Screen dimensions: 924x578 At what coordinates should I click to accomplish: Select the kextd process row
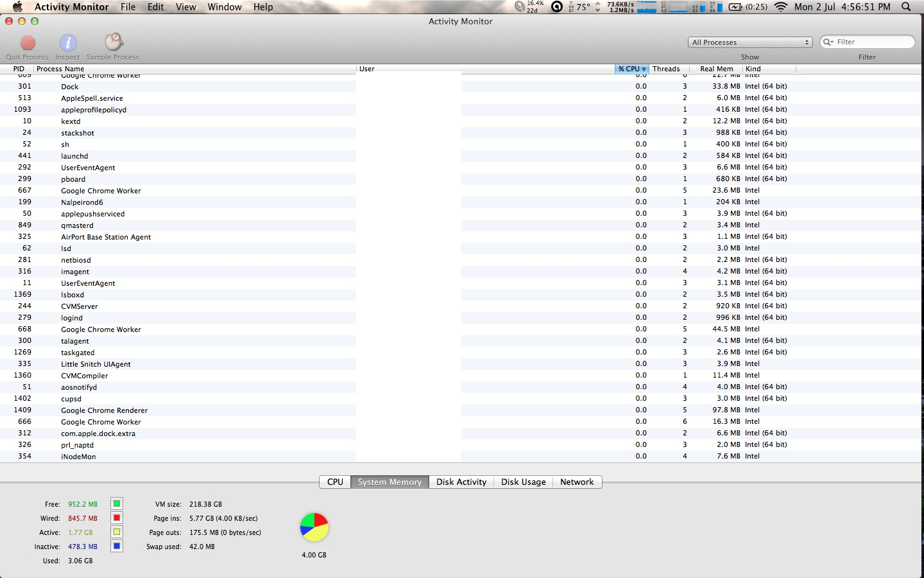(462, 121)
